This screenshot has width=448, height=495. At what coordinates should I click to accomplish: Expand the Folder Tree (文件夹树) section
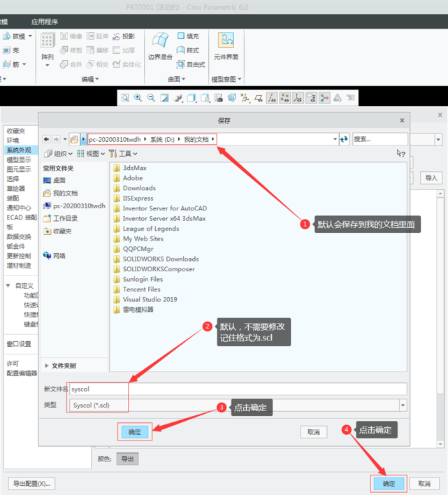pyautogui.click(x=47, y=366)
